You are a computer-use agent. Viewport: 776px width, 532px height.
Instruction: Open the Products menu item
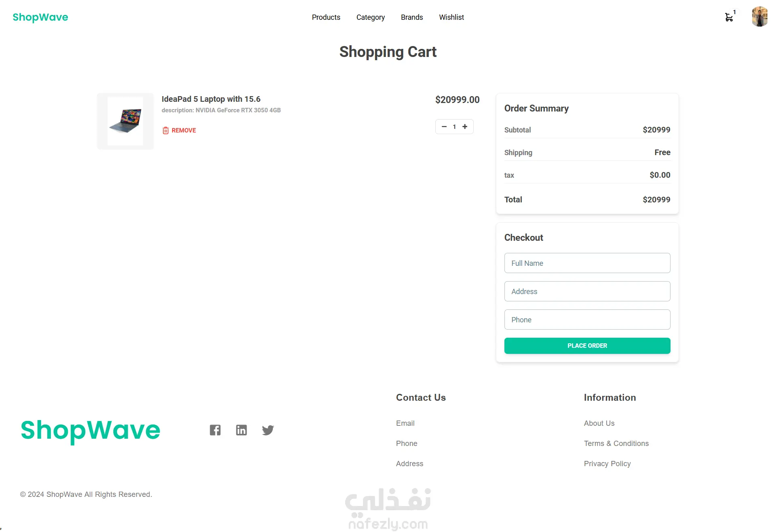326,17
